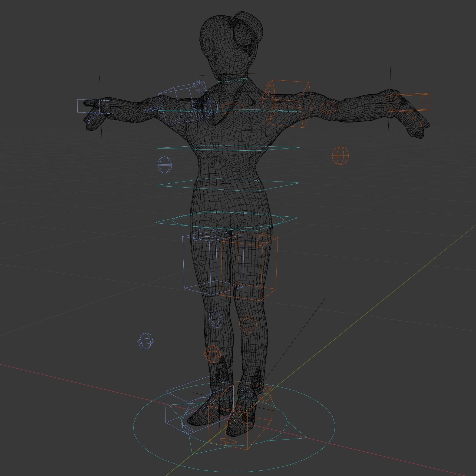Image resolution: width=476 pixels, height=476 pixels.
Task: Select the blue elbow pole sphere beside torso
Action: pyautogui.click(x=165, y=165)
